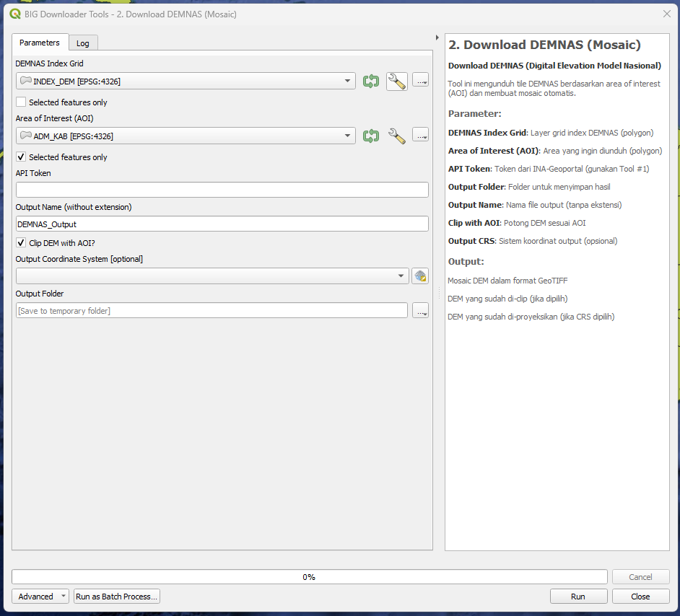The width and height of the screenshot is (680, 616).
Task: Switch to the Log tab
Action: 83,43
